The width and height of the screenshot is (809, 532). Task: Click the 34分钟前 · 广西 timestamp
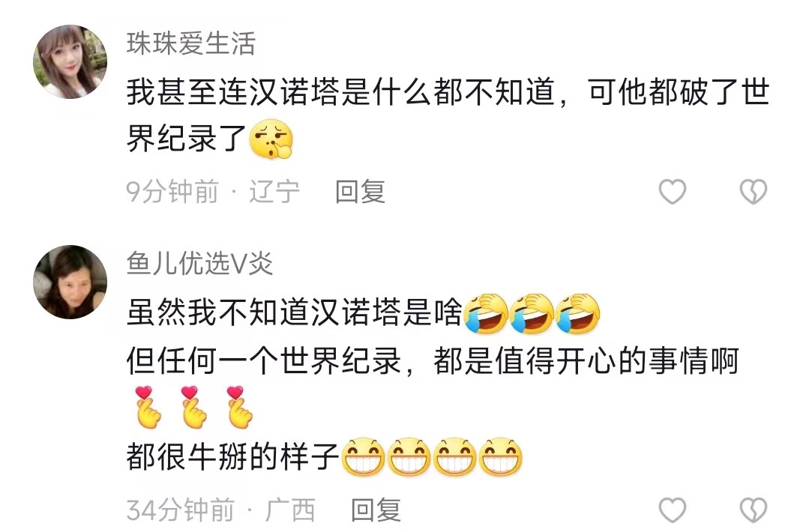tap(220, 510)
